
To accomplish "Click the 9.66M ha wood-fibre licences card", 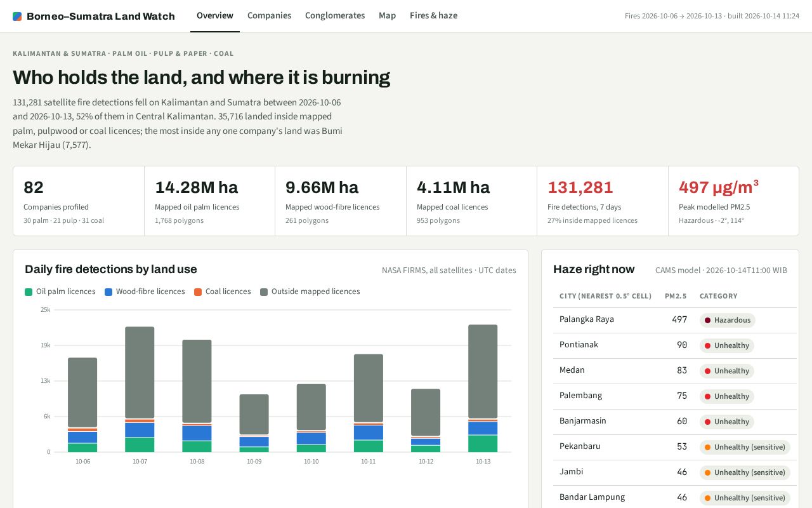I will tap(341, 201).
